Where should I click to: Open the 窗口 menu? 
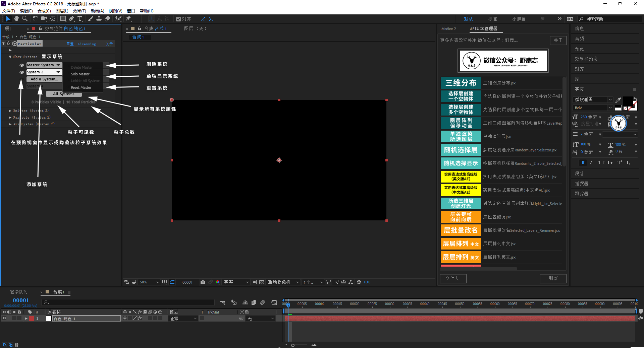(131, 11)
